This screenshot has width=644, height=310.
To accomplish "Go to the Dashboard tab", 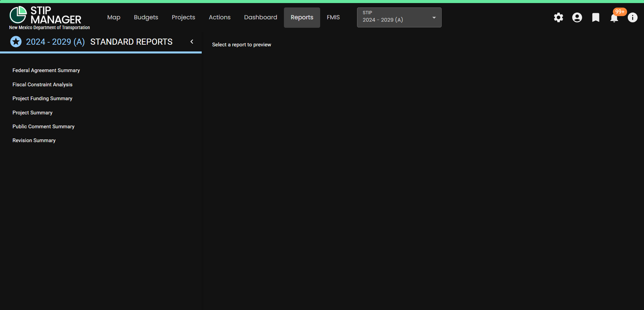I will [261, 17].
